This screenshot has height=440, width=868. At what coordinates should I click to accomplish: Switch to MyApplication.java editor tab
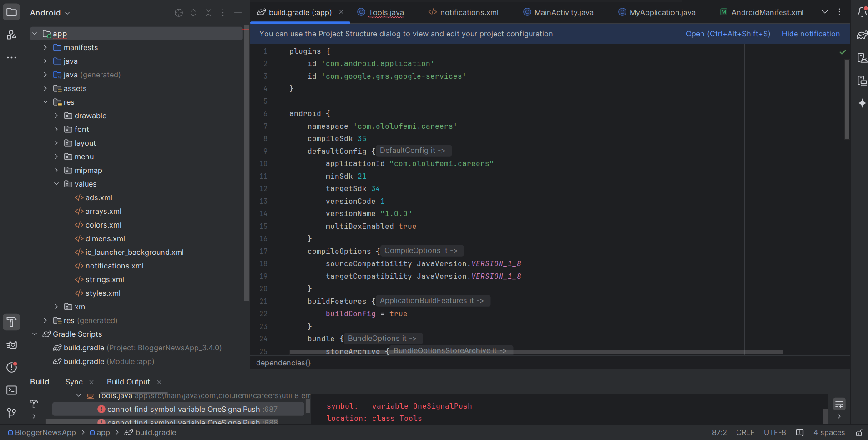click(656, 12)
